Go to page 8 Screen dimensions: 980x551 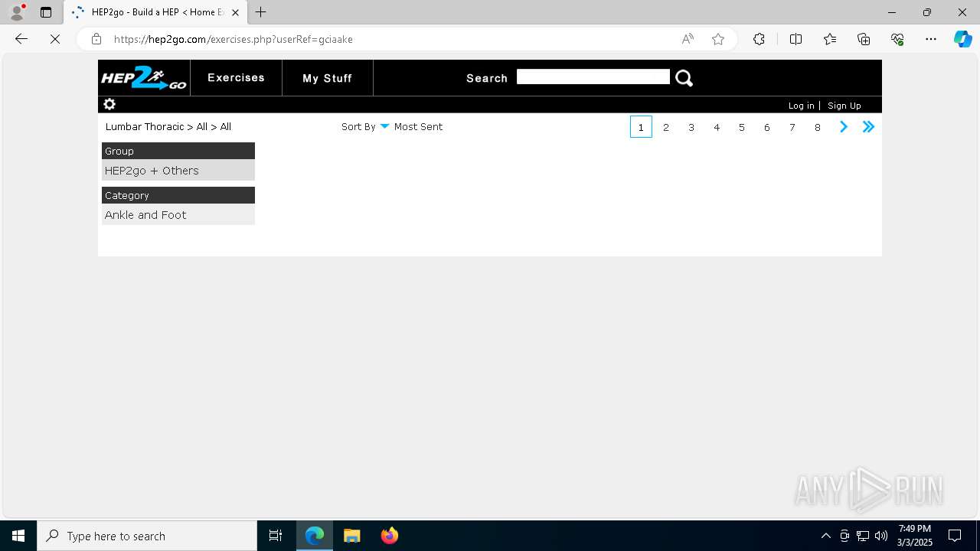click(818, 127)
